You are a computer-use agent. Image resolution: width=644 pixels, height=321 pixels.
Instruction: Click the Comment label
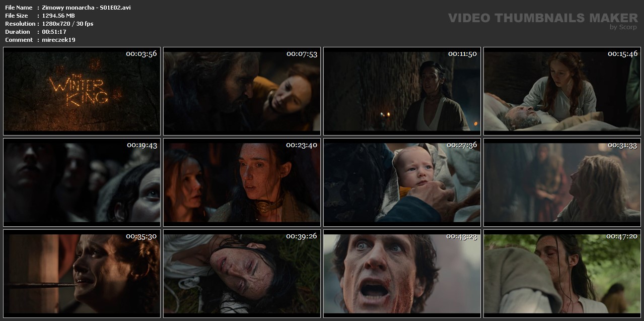[19, 40]
